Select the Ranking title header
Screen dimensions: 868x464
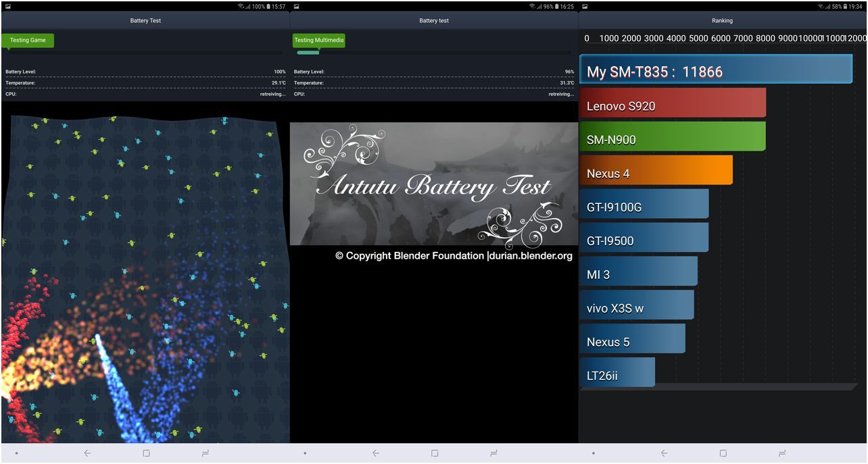(x=722, y=20)
